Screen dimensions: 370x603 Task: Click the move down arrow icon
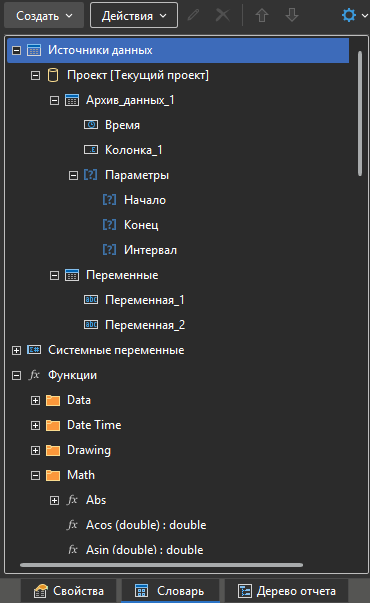292,16
